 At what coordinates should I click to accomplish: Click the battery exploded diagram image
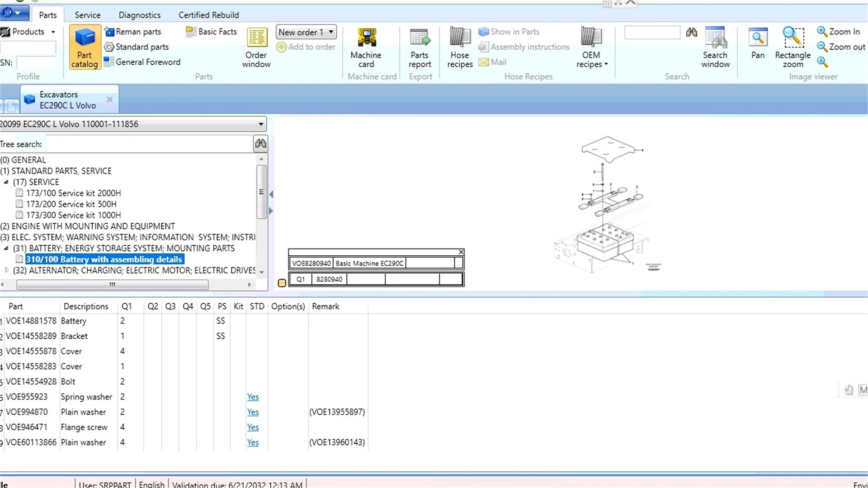pos(608,205)
